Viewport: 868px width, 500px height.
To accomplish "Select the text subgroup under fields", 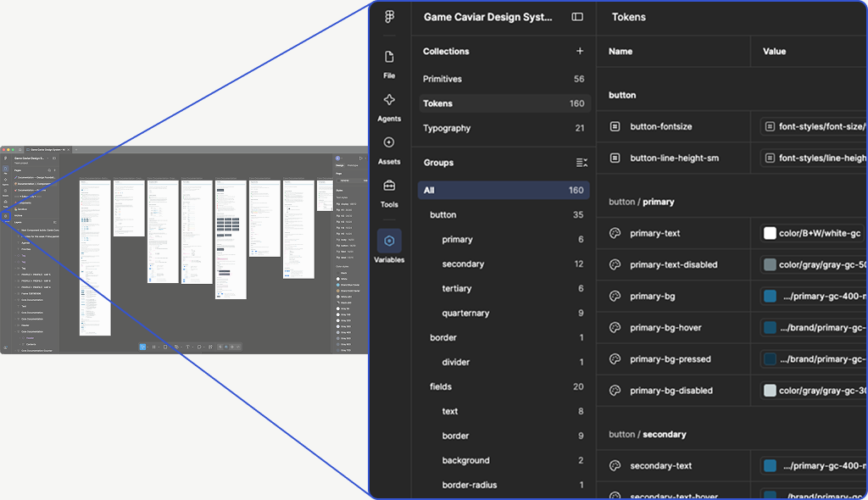I will point(504,411).
